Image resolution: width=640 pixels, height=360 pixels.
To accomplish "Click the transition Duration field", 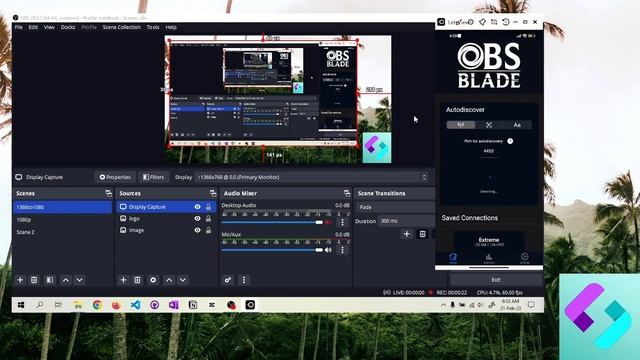I will 406,221.
